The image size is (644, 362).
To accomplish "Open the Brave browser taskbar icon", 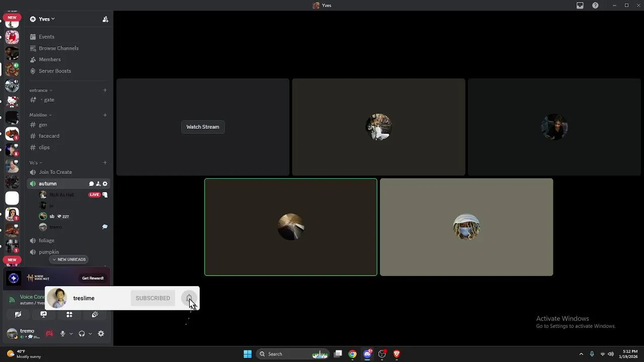I will pos(396,354).
